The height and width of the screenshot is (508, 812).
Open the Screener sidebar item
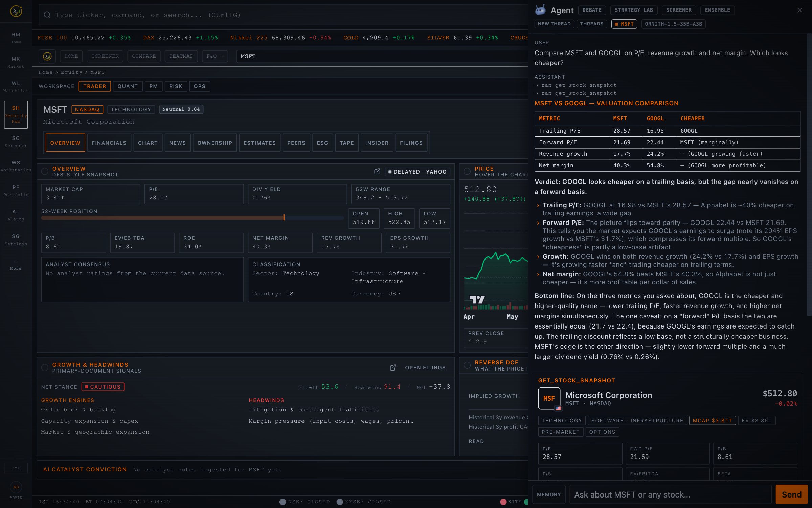pos(16,142)
